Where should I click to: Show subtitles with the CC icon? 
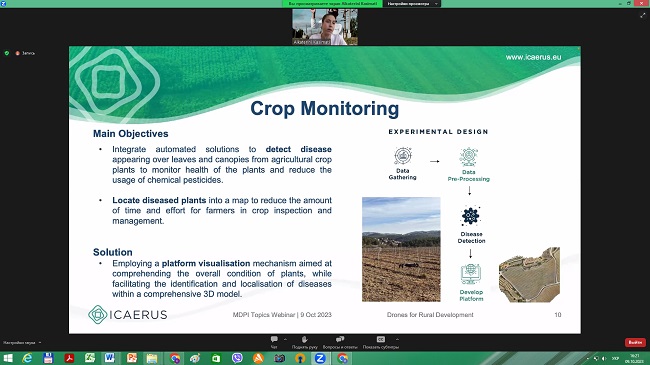[x=381, y=339]
